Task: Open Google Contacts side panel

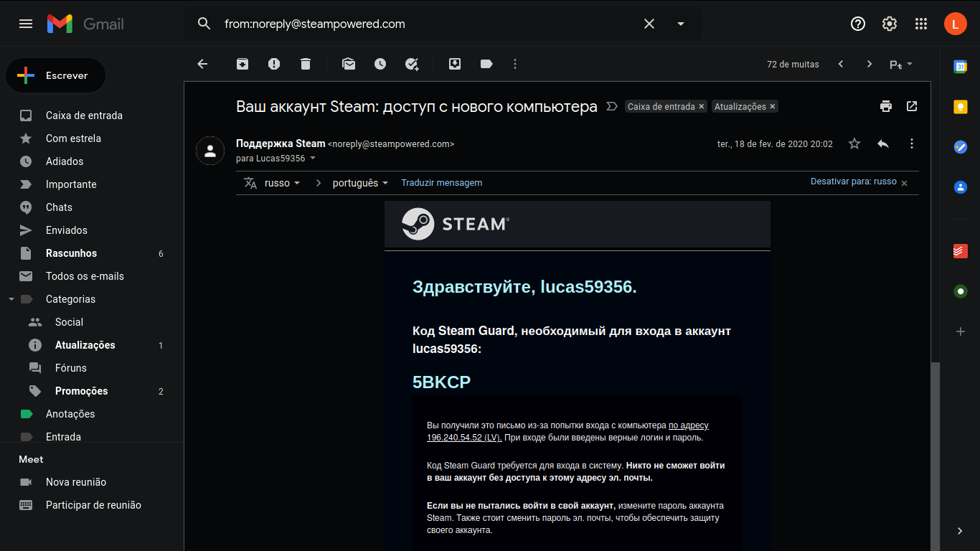Action: point(961,187)
